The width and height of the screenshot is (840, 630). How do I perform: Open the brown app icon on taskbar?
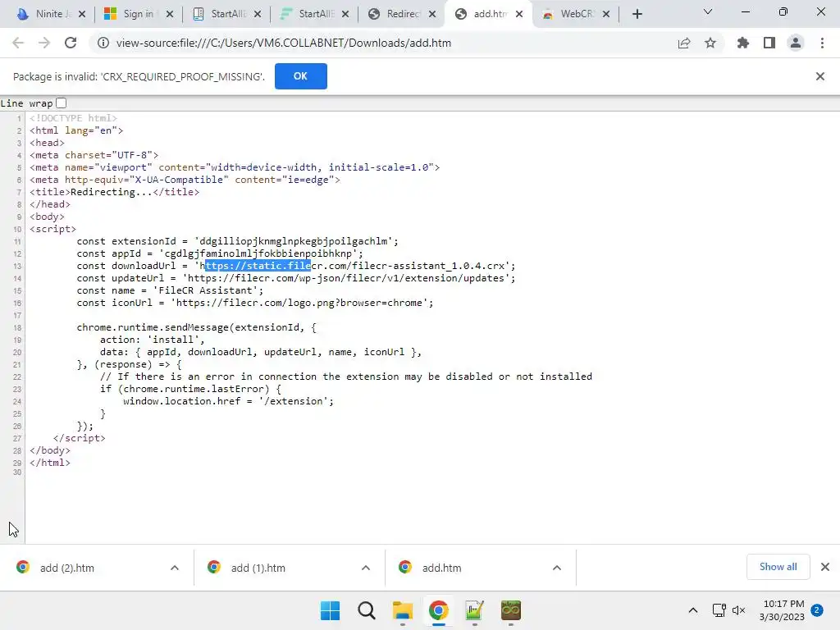point(510,610)
